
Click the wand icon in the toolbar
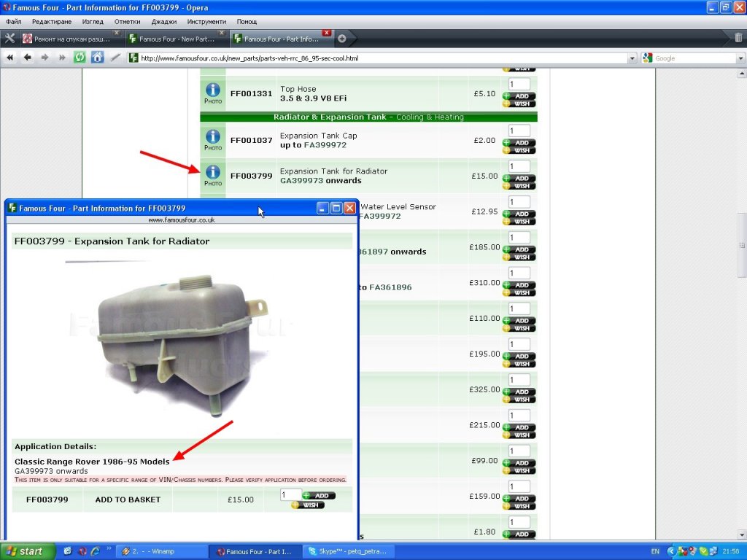pos(115,58)
